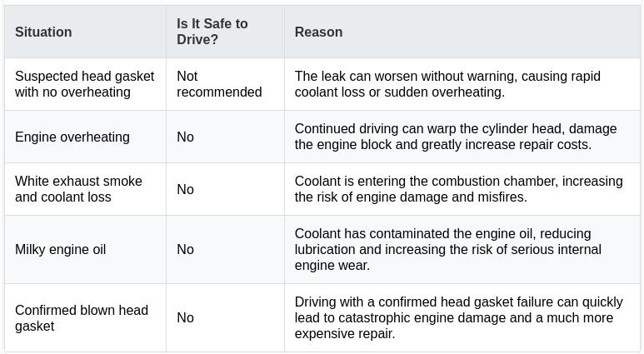Screen dimensions: 644x354
Task: Select the Suspected head gasket with no overheating cell
Action: click(x=85, y=84)
